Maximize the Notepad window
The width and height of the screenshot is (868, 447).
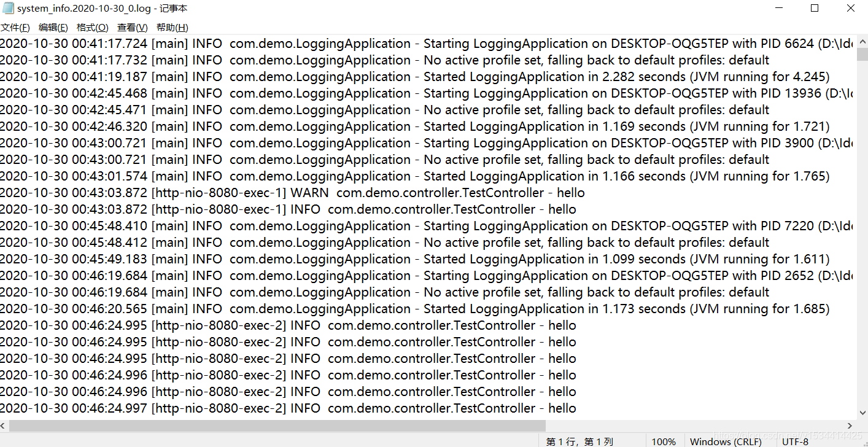point(815,9)
